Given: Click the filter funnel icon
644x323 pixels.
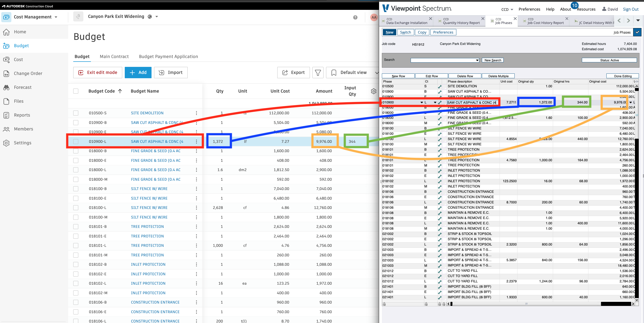Looking at the screenshot, I should click(318, 73).
